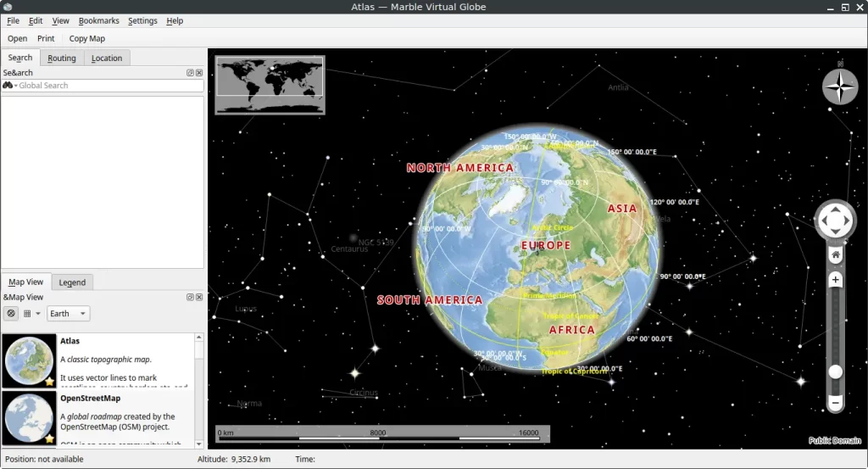Open the Bookmarks menu
The width and height of the screenshot is (868, 469).
tap(98, 20)
